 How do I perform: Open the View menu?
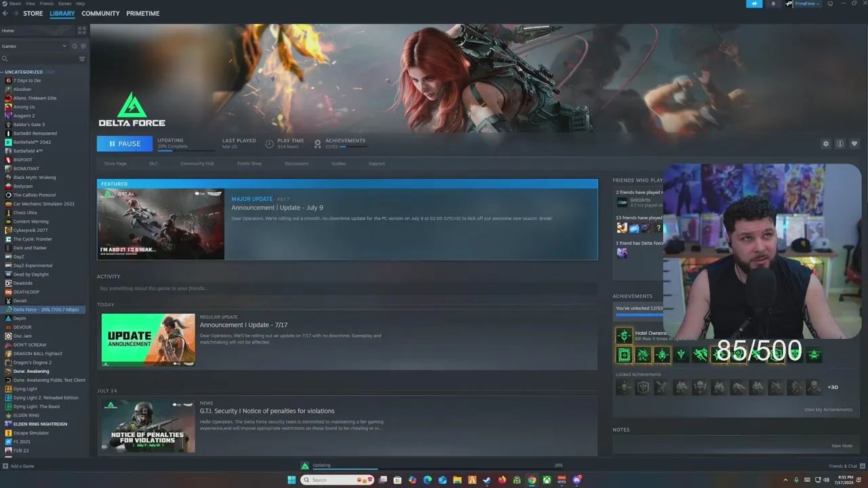click(x=30, y=3)
